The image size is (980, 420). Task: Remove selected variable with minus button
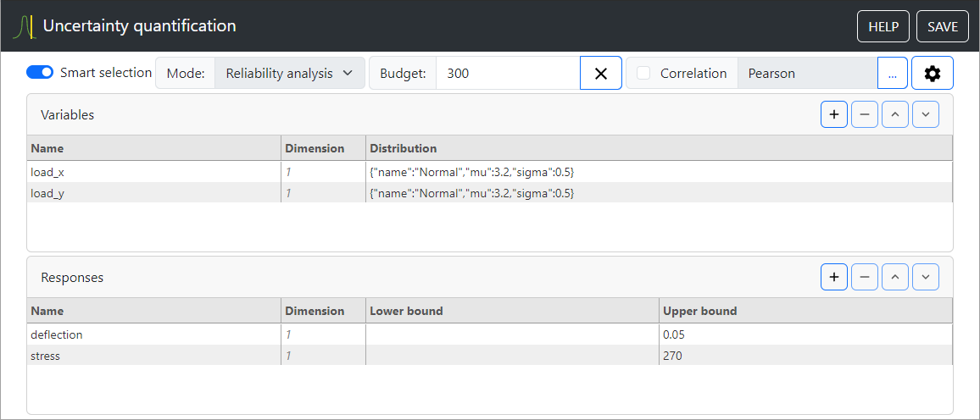865,114
